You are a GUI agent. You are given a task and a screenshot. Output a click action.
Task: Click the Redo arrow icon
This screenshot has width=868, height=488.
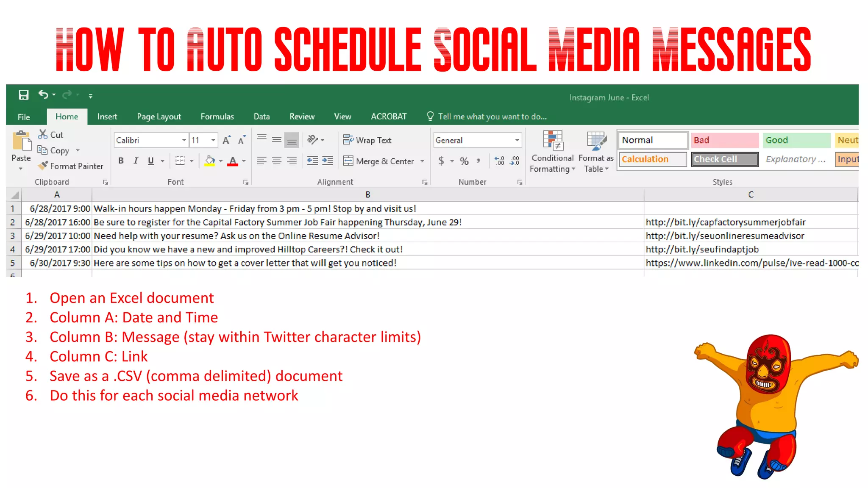click(67, 95)
